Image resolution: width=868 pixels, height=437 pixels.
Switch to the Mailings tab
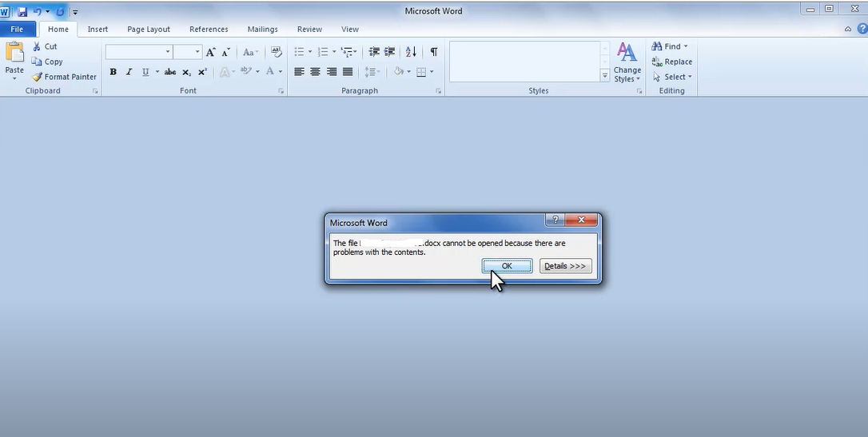[x=262, y=30]
